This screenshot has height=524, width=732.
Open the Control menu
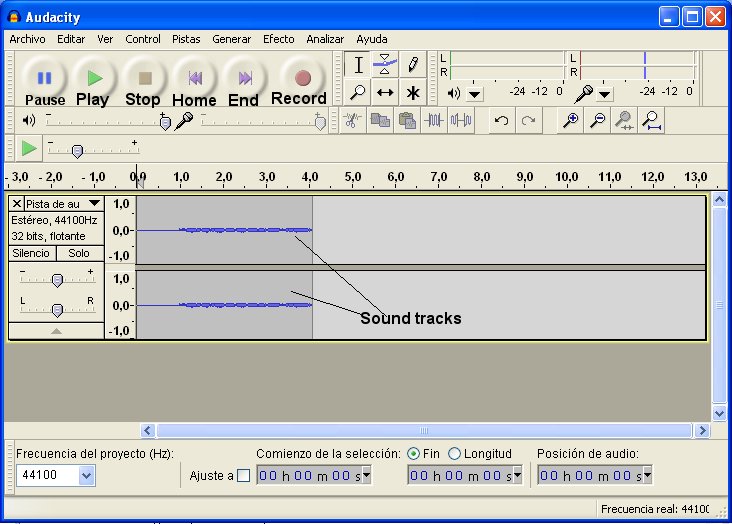point(143,39)
